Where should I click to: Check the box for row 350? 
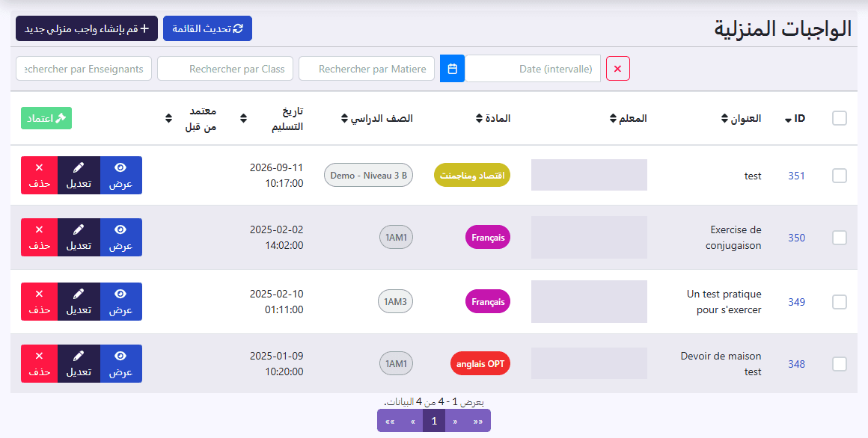840,237
